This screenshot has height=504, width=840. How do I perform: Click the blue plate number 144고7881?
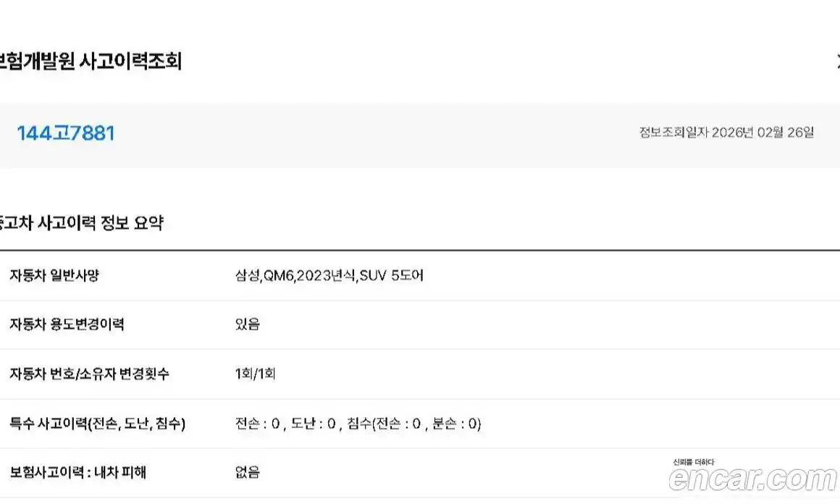pos(66,133)
